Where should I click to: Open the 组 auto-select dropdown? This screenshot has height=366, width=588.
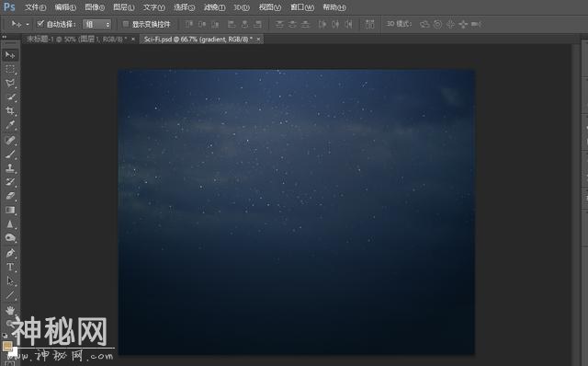[96, 25]
